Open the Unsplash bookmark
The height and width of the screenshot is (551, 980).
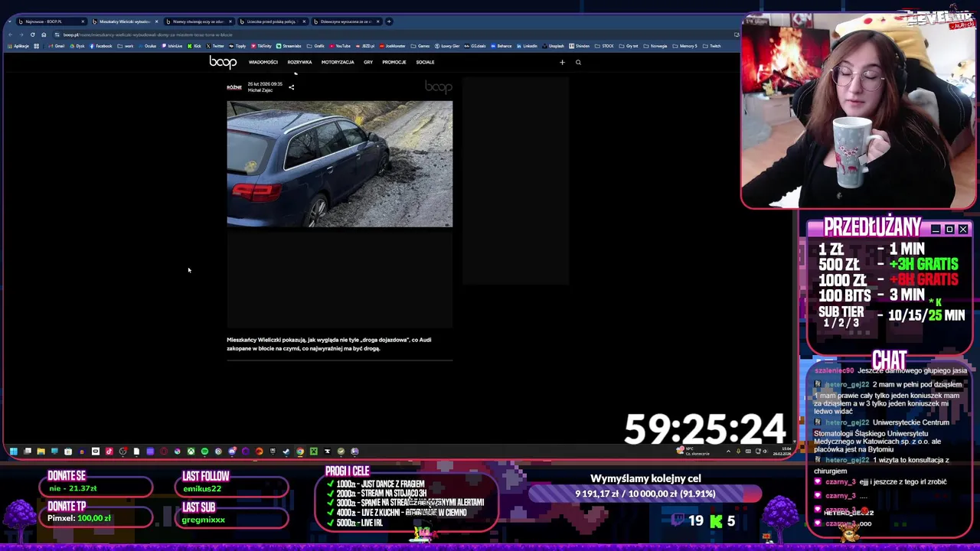[553, 46]
